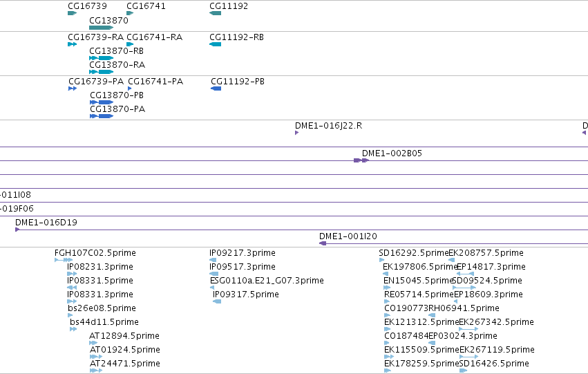Click the IP08231.3prime EST label
588x374 pixels.
coord(100,267)
